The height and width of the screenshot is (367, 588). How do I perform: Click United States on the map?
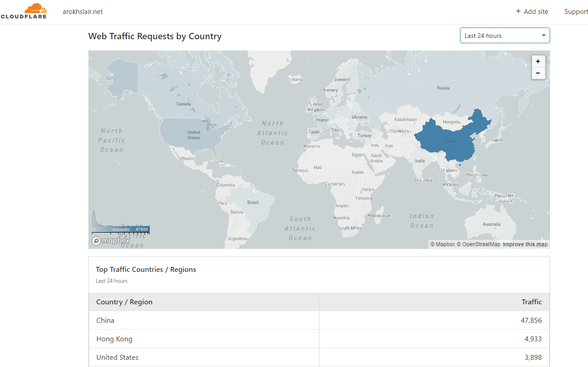tap(194, 134)
